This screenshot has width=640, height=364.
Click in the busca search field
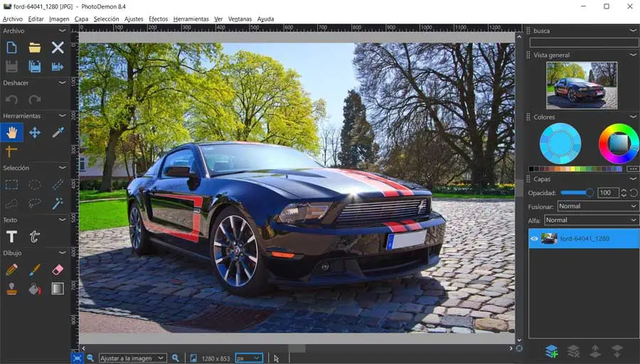(x=583, y=43)
